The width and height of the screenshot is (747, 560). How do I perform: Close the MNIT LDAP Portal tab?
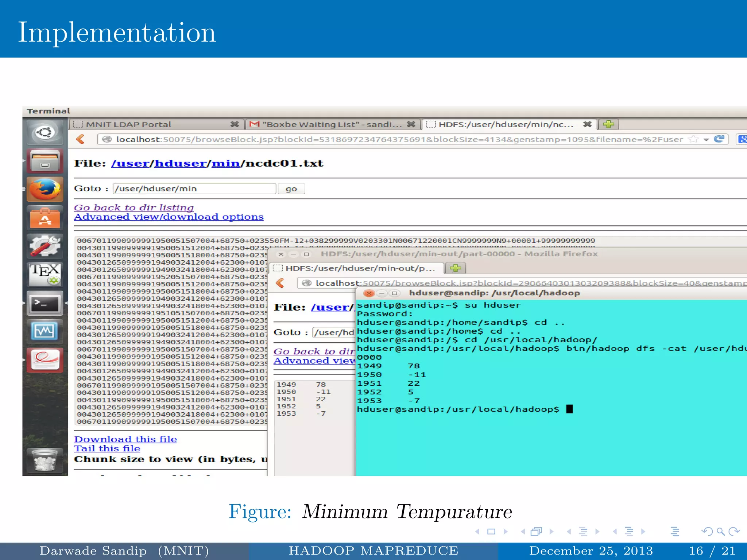pos(235,124)
